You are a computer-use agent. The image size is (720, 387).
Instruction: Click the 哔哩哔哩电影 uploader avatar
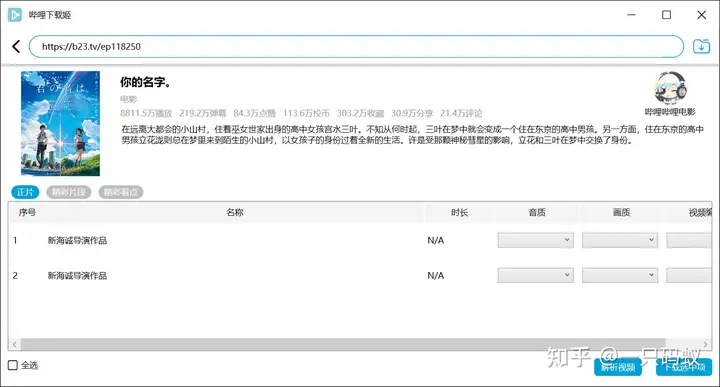pos(670,88)
